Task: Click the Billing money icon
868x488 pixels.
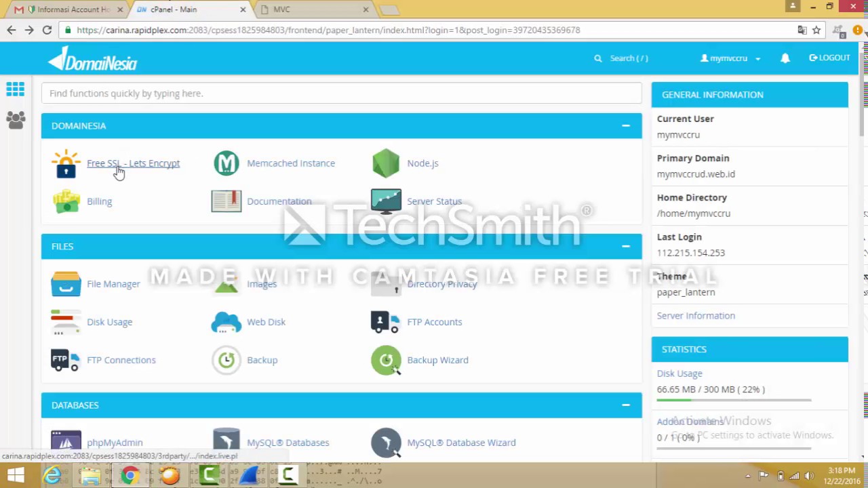Action: [66, 201]
